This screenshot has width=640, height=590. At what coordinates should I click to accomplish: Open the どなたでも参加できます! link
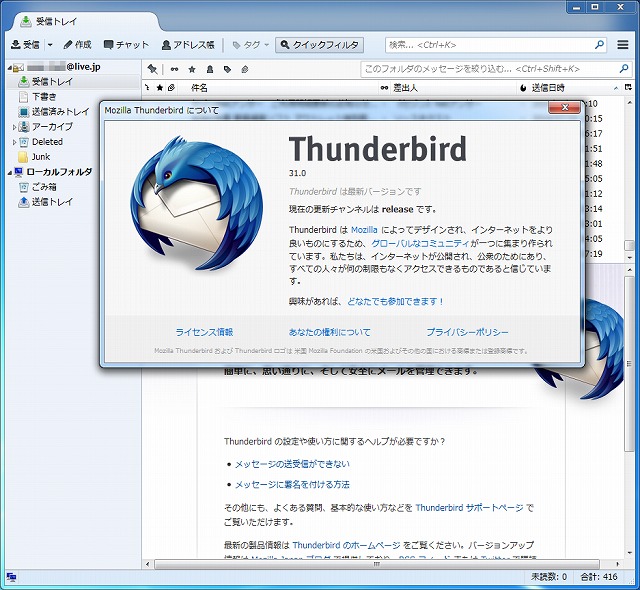click(x=395, y=302)
